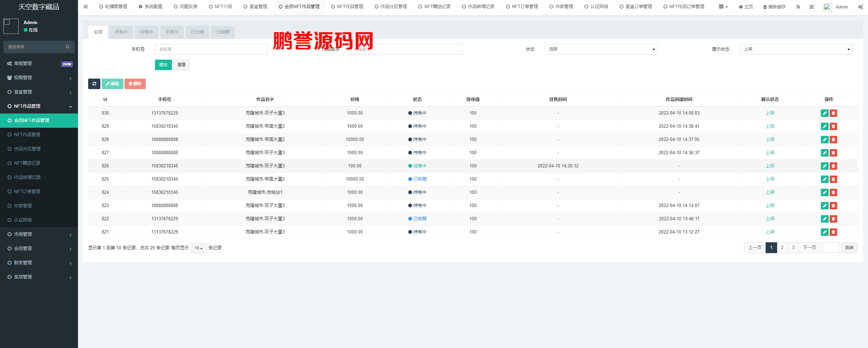The height and width of the screenshot is (348, 868).
Task: Click the language switch icon in top bar
Action: [x=797, y=7]
